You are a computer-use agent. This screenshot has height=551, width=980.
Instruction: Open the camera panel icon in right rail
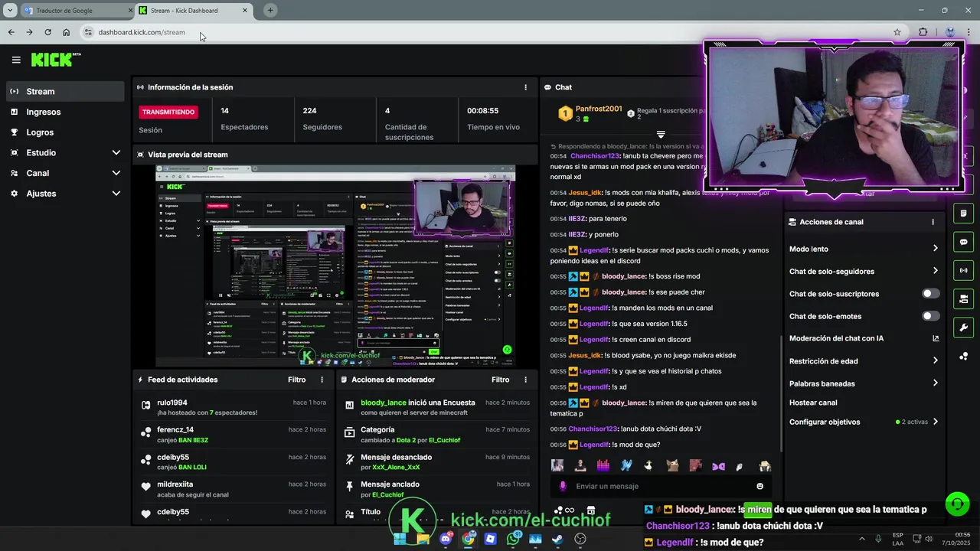[963, 299]
